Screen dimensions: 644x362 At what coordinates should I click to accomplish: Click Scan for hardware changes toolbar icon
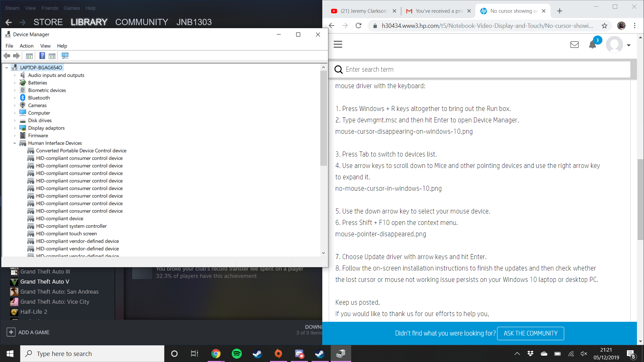click(x=65, y=56)
